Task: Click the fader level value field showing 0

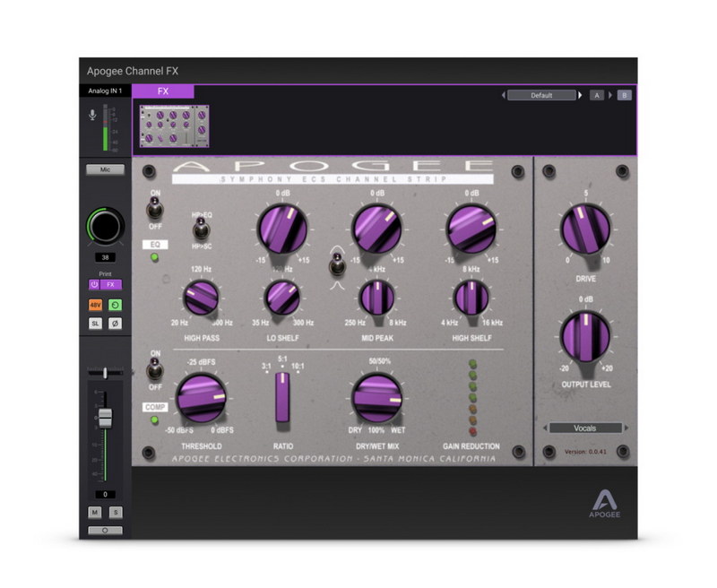Action: pos(105,494)
